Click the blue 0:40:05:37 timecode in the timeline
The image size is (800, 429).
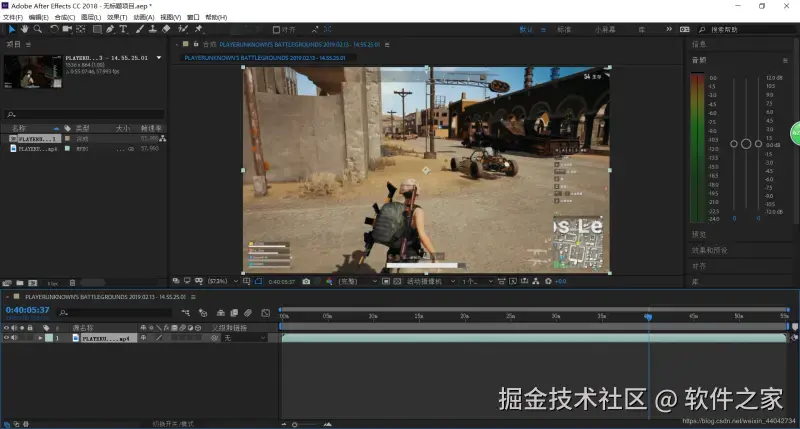click(28, 310)
